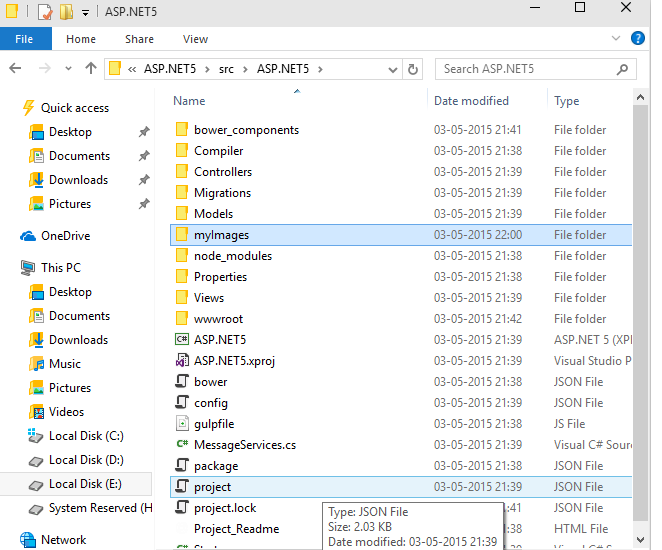The width and height of the screenshot is (662, 550).
Task: Select the package JSON file icon
Action: tap(182, 466)
